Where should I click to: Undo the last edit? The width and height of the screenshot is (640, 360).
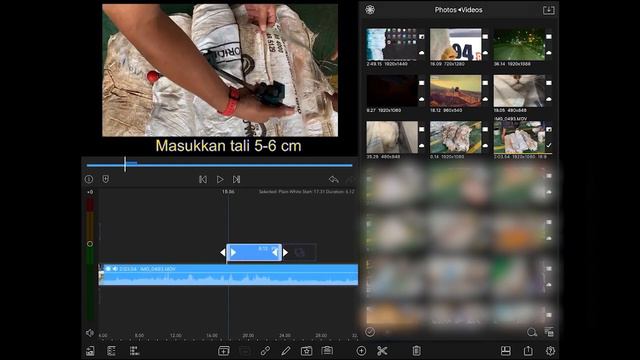pos(333,179)
